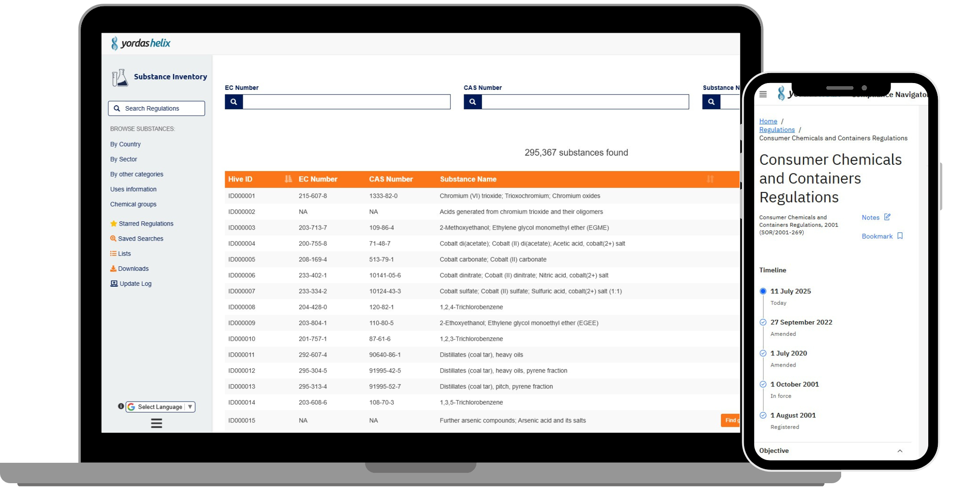Click the Notes edit pencil icon
This screenshot has height=490, width=980.
pos(887,217)
